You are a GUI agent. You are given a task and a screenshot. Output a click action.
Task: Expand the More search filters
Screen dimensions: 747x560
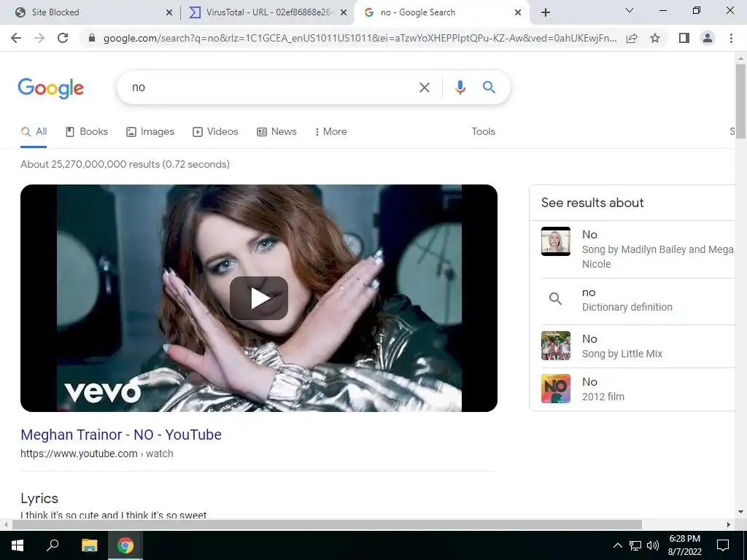pyautogui.click(x=330, y=132)
